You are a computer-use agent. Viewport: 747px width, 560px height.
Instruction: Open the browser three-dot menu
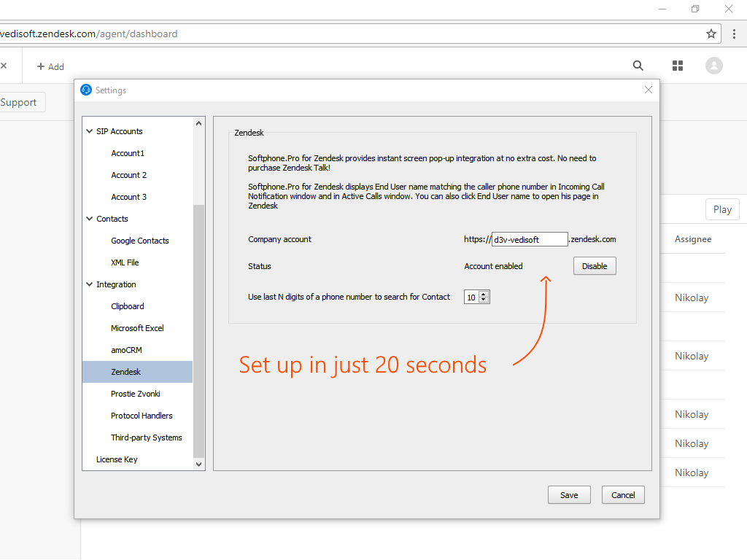point(733,34)
